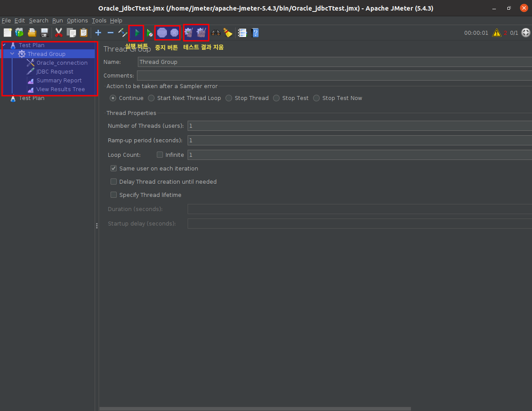This screenshot has height=411, width=532.
Task: Enable Specify Thread lifetime checkbox
Action: [x=114, y=195]
